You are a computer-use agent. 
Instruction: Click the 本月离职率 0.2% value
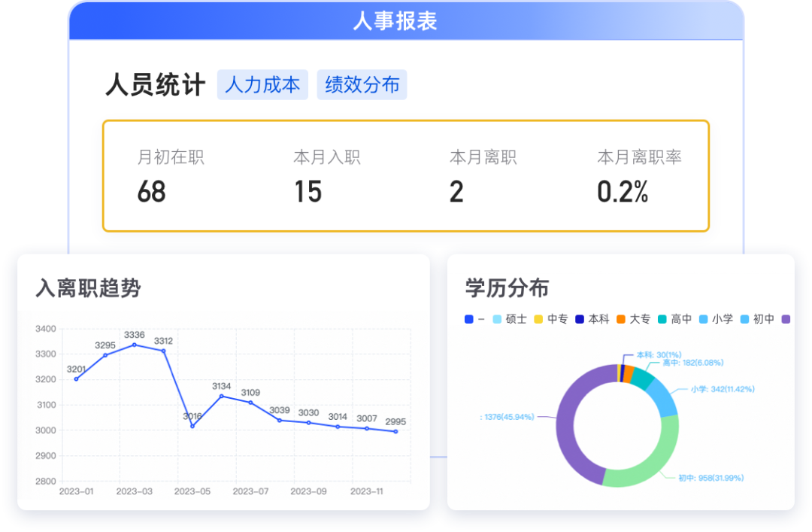coord(623,192)
